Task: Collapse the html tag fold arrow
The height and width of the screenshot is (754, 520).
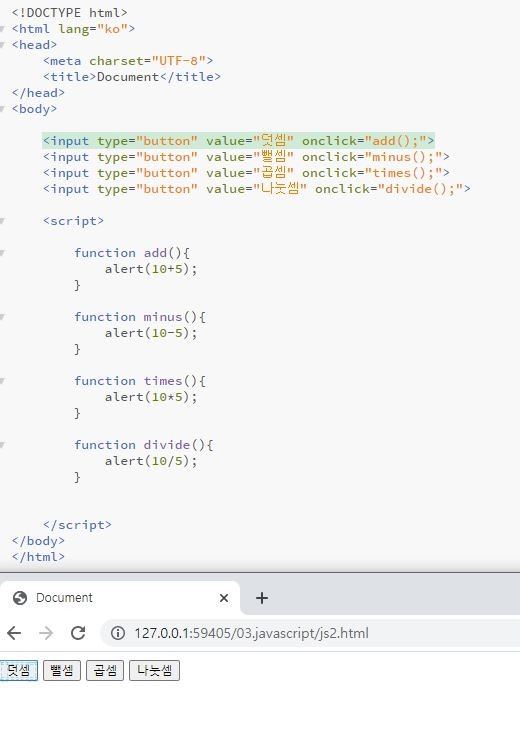Action: pyautogui.click(x=2, y=29)
